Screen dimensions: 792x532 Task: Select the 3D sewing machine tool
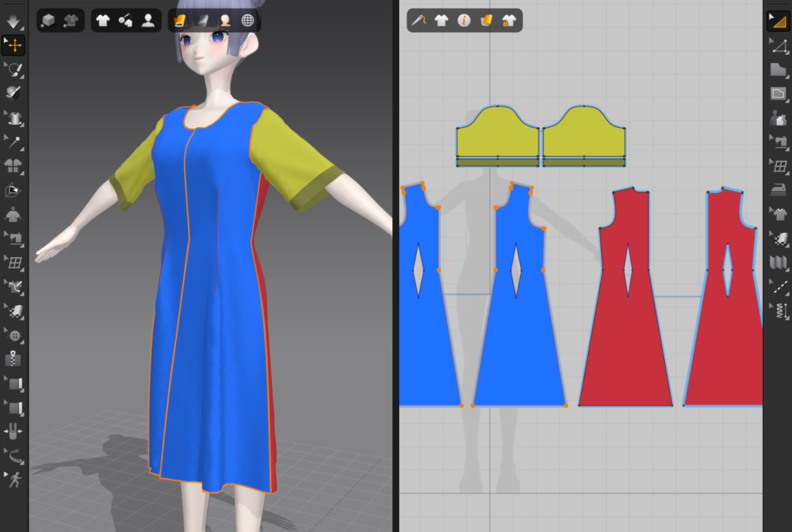pyautogui.click(x=14, y=237)
